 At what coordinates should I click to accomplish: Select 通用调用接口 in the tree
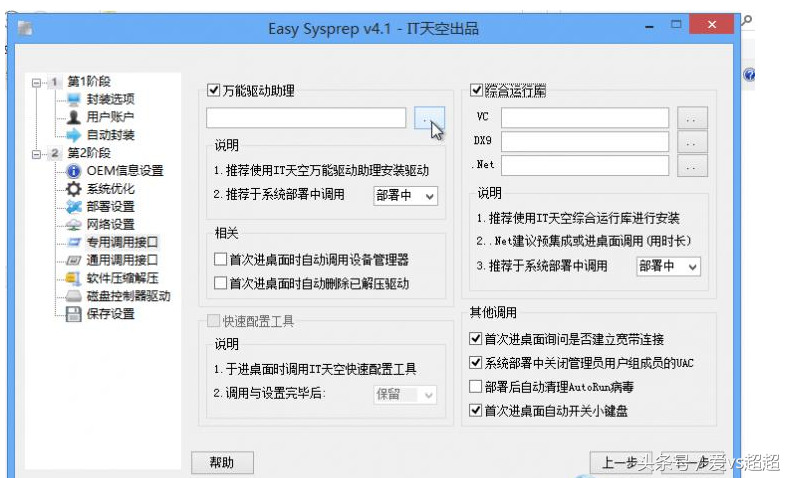[x=122, y=260]
